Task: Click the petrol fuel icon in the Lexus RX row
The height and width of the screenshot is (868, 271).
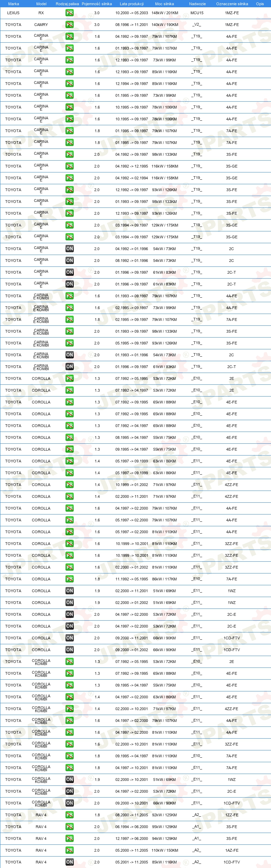Action: [69, 13]
